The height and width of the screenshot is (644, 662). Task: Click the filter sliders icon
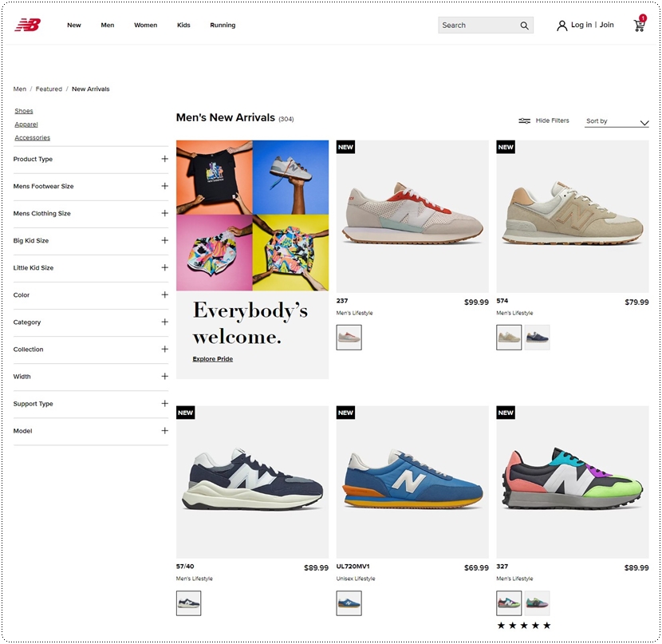(x=524, y=121)
